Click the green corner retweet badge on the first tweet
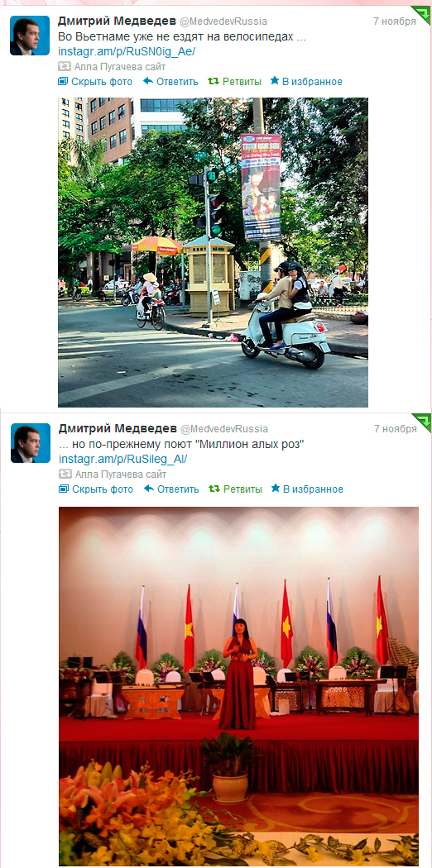This screenshot has height=868, width=432. [x=423, y=14]
